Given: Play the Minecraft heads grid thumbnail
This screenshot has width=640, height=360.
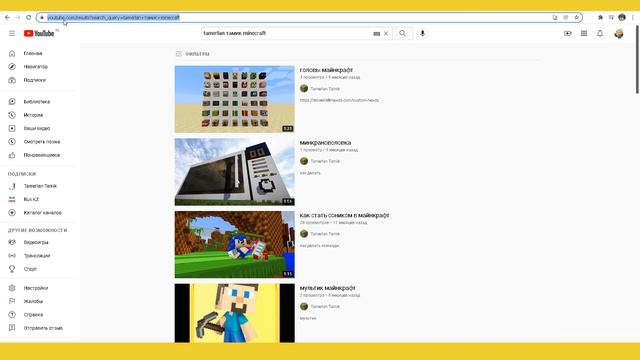Looking at the screenshot, I should [x=235, y=99].
